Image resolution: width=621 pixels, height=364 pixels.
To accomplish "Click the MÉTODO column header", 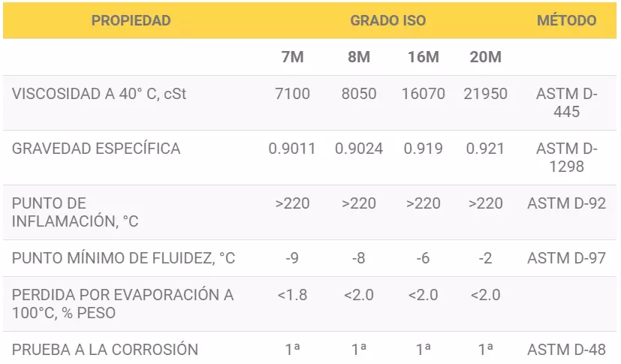I will (566, 20).
